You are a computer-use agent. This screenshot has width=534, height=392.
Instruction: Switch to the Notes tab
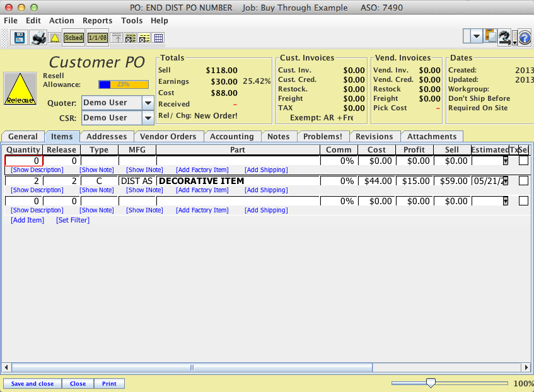278,137
